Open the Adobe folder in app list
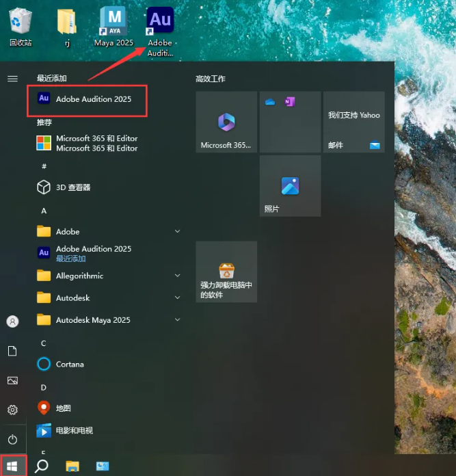 (x=109, y=231)
